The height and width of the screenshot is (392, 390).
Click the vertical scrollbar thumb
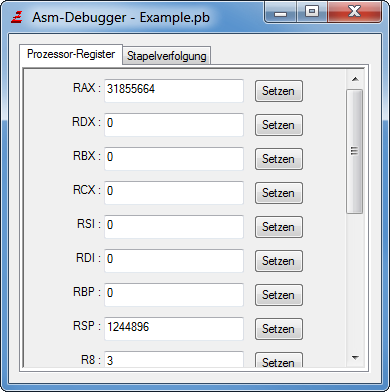[x=355, y=151]
